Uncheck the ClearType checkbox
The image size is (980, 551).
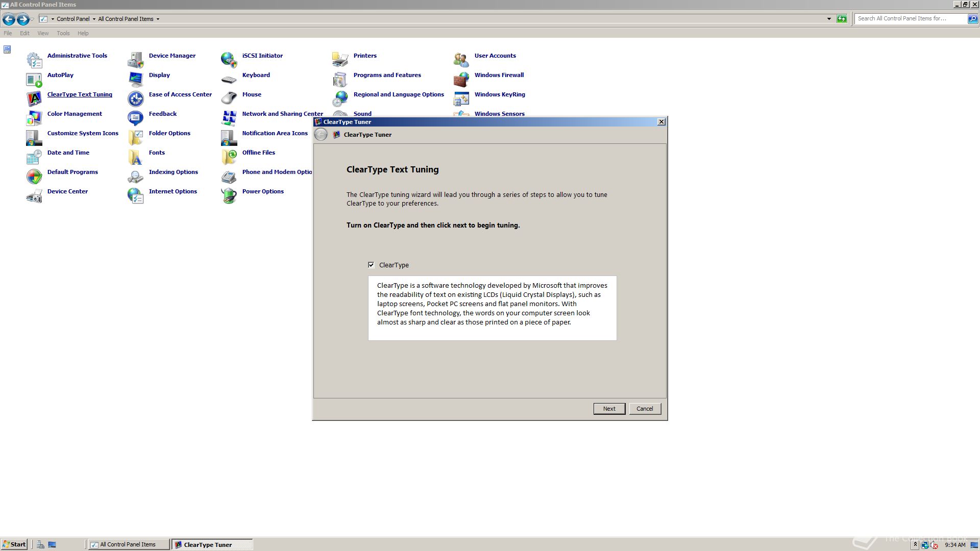pos(371,265)
